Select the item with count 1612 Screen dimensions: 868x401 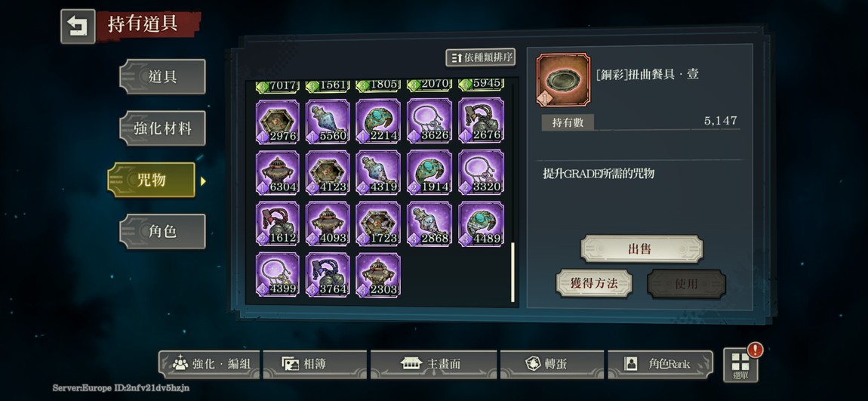point(277,224)
